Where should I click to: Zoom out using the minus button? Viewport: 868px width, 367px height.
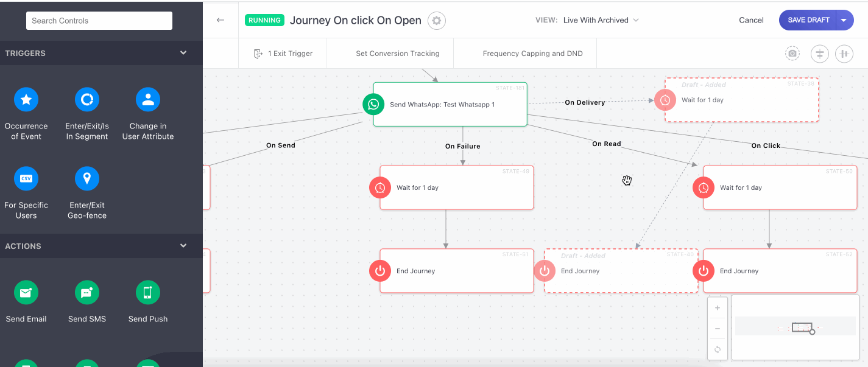click(718, 329)
